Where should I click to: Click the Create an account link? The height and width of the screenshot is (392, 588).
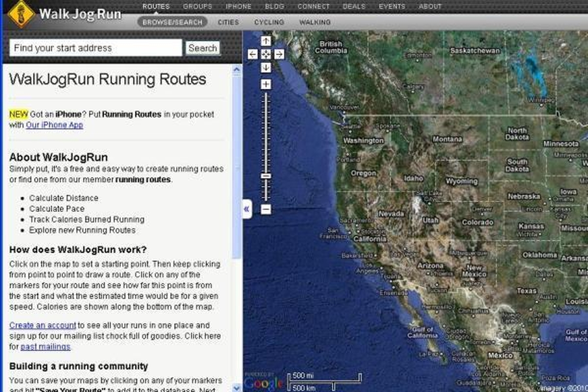coord(43,325)
